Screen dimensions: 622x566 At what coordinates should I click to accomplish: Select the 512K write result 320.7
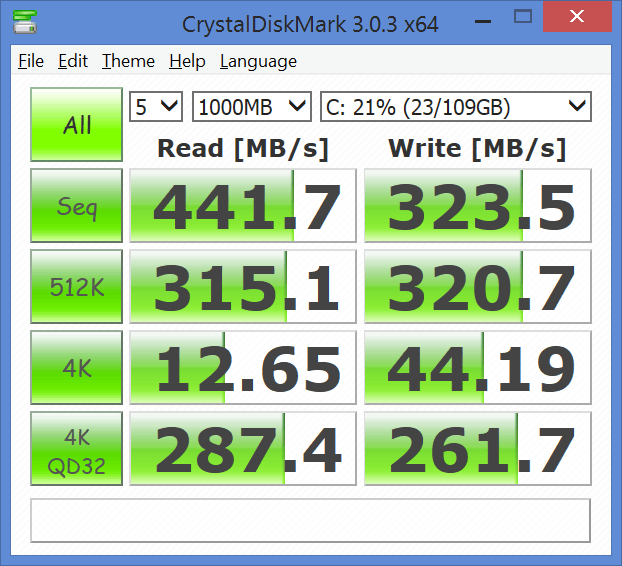[x=478, y=286]
